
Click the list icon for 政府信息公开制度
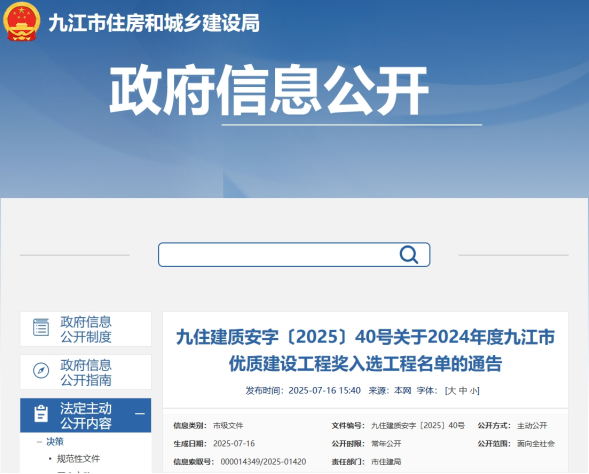[x=41, y=328]
